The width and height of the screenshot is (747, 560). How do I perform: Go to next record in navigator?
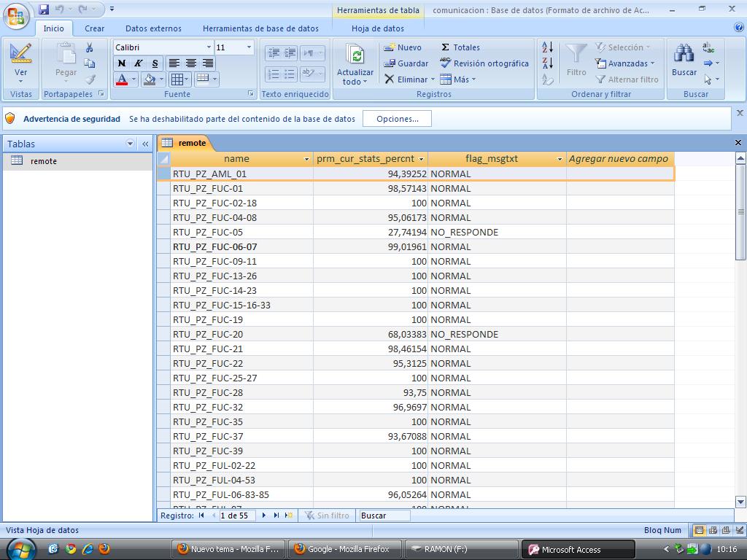(264, 516)
